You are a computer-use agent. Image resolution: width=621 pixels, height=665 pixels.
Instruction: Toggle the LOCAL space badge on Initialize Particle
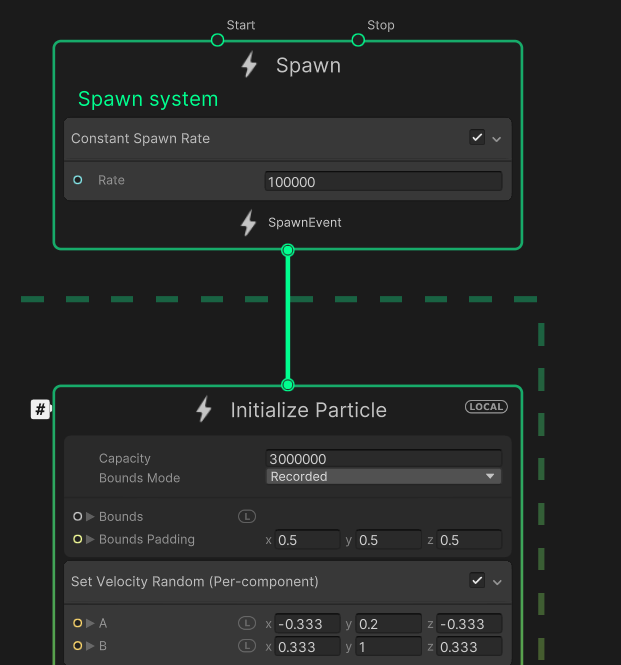coord(486,407)
